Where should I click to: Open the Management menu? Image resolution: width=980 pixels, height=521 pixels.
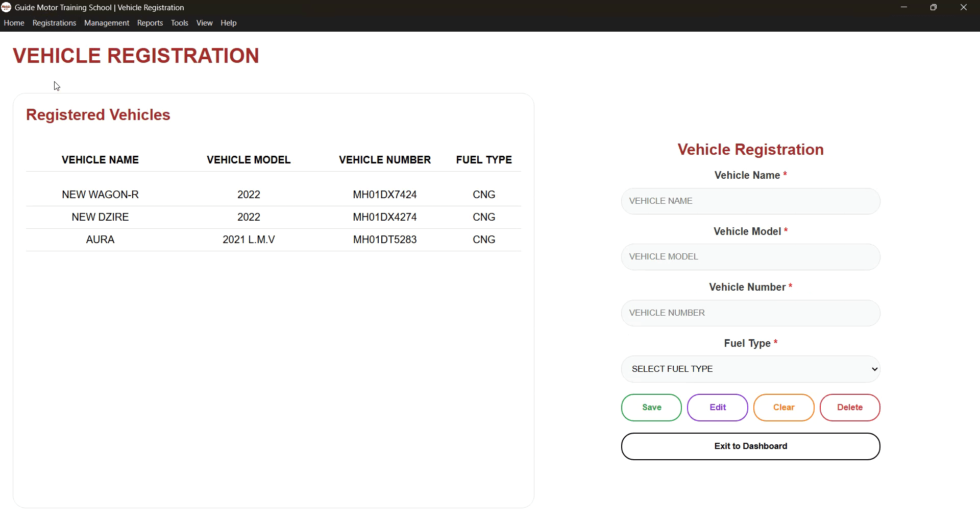[x=106, y=22]
